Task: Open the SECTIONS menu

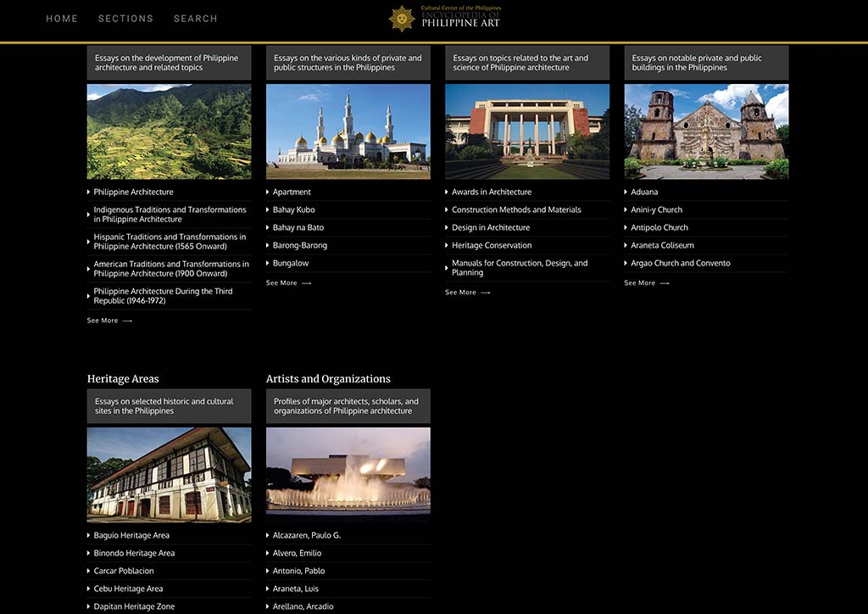Action: pyautogui.click(x=125, y=18)
